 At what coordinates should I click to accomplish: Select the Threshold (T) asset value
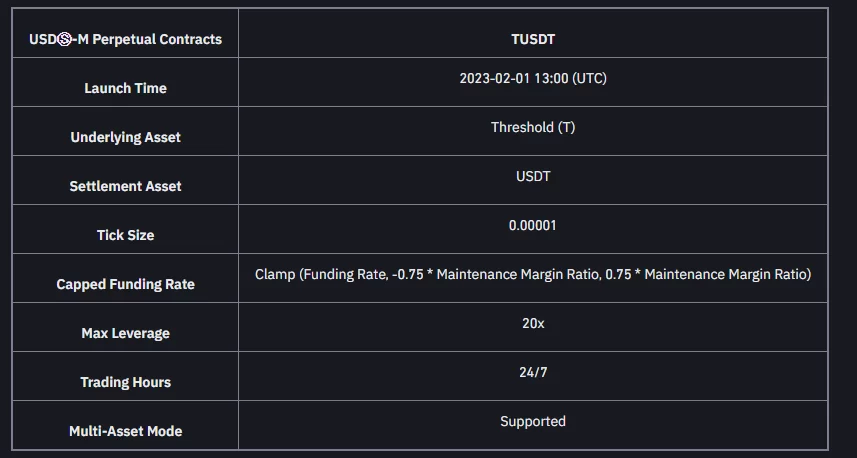[x=532, y=127]
